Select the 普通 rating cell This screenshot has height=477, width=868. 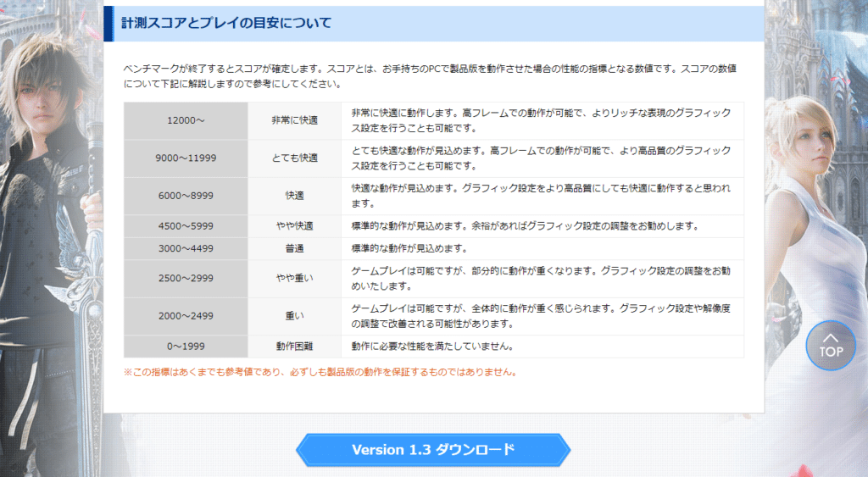(x=294, y=249)
